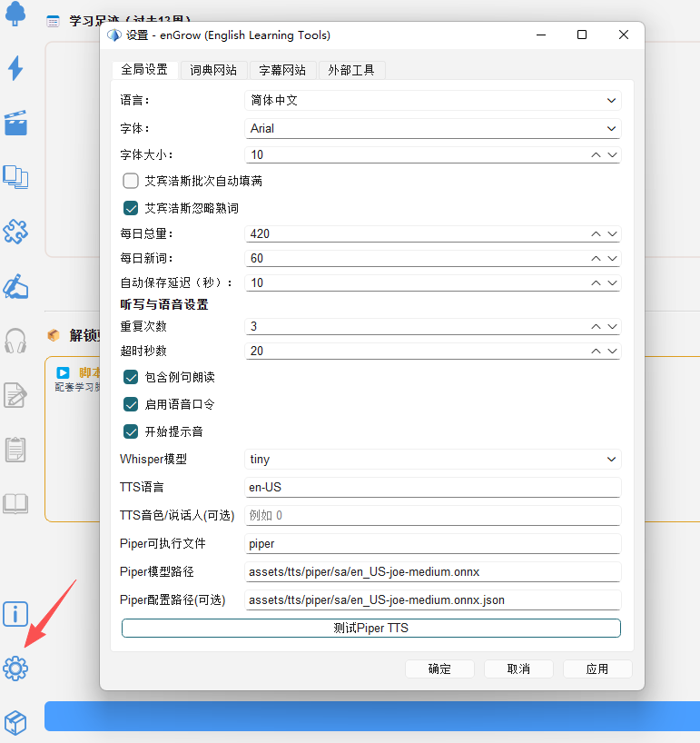Increase 自动保存延迟 with up arrow
700x743 pixels.
596,283
